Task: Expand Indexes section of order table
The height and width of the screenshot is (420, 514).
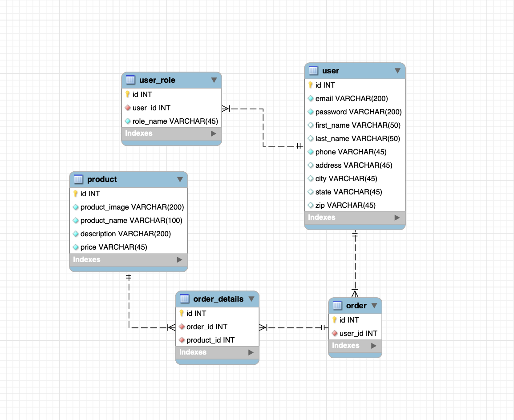Action: coord(374,346)
